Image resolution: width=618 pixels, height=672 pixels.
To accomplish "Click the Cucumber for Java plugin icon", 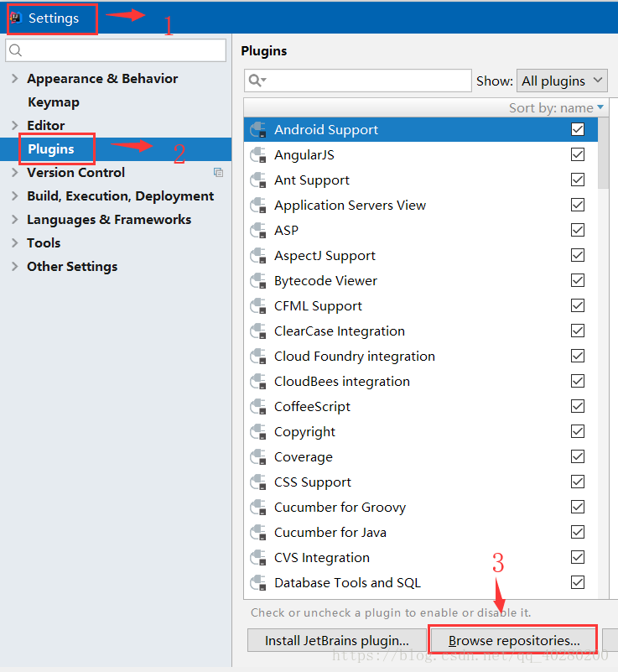I will coord(258,533).
